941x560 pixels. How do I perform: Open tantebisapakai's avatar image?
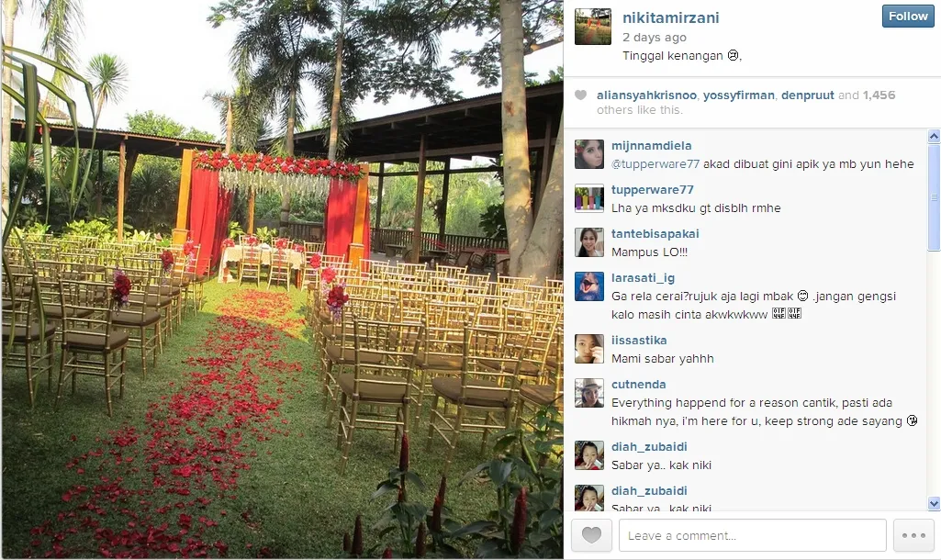tap(589, 242)
